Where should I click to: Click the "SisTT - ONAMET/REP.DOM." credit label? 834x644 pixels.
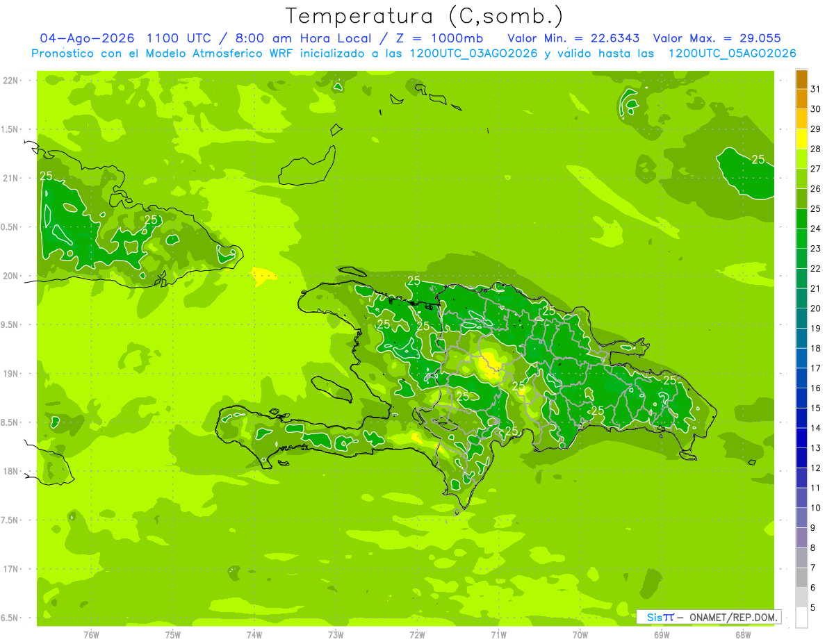(x=709, y=617)
